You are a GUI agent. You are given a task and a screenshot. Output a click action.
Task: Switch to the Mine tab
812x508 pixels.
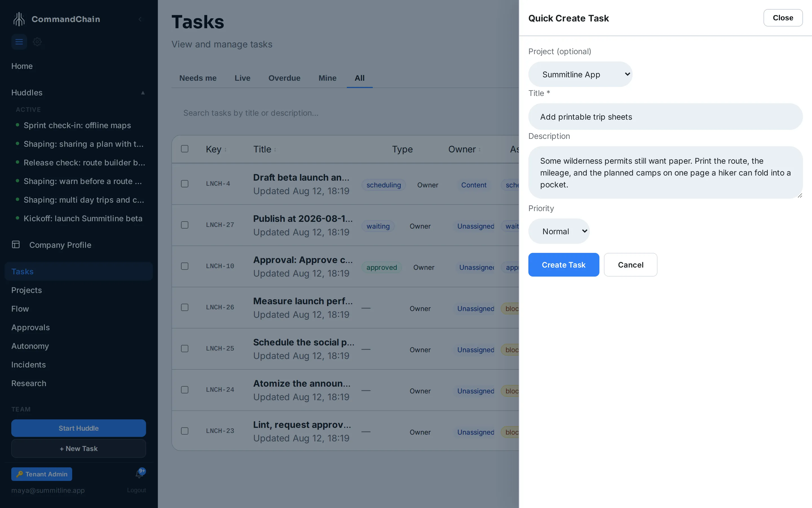click(x=328, y=78)
